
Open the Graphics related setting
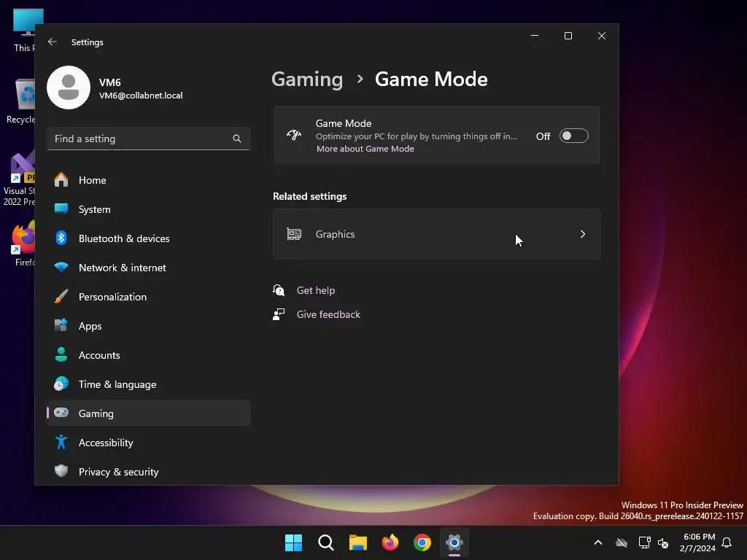[436, 234]
